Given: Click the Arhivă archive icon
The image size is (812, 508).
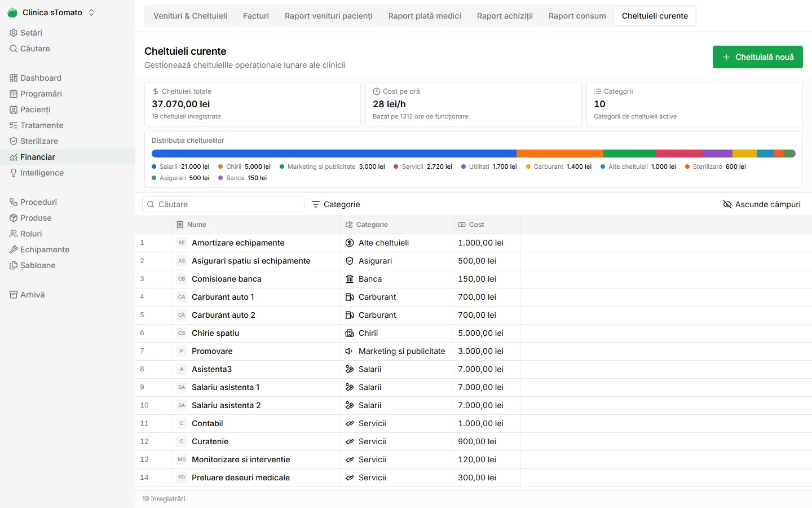Looking at the screenshot, I should (14, 295).
